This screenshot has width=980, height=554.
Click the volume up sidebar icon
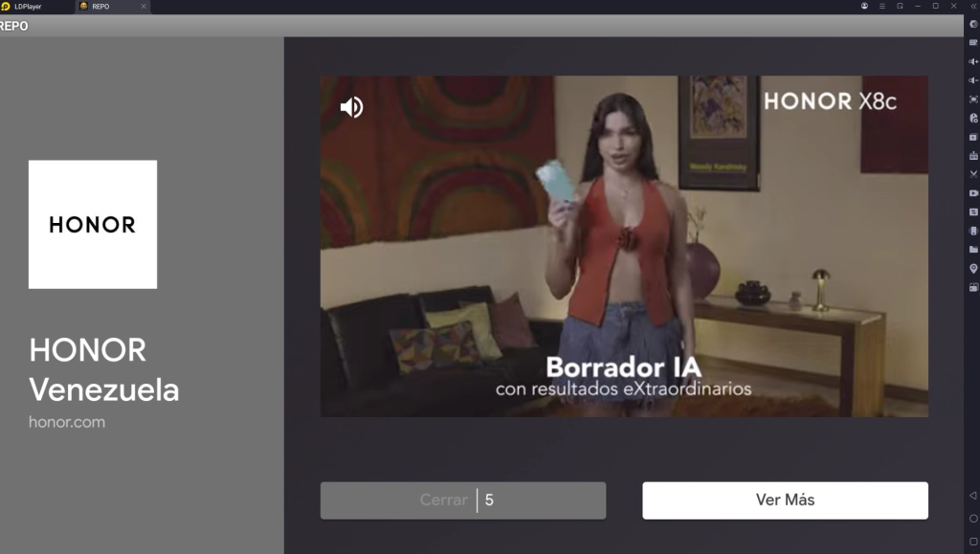[x=973, y=62]
